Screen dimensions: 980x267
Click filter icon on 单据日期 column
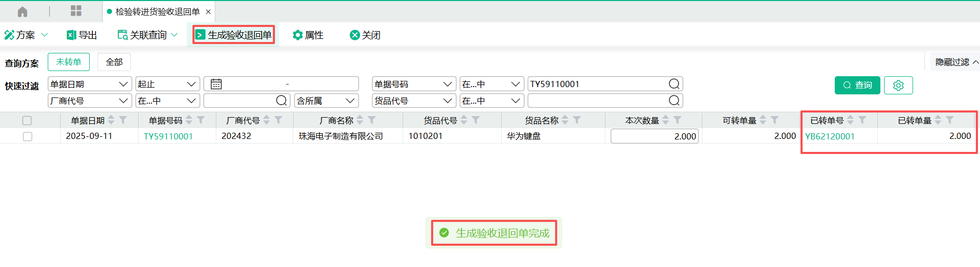click(x=123, y=120)
